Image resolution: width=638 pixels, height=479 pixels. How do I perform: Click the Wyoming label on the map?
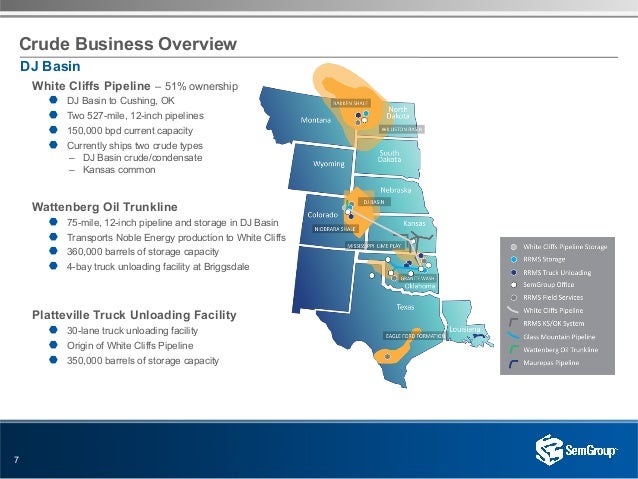pyautogui.click(x=329, y=164)
